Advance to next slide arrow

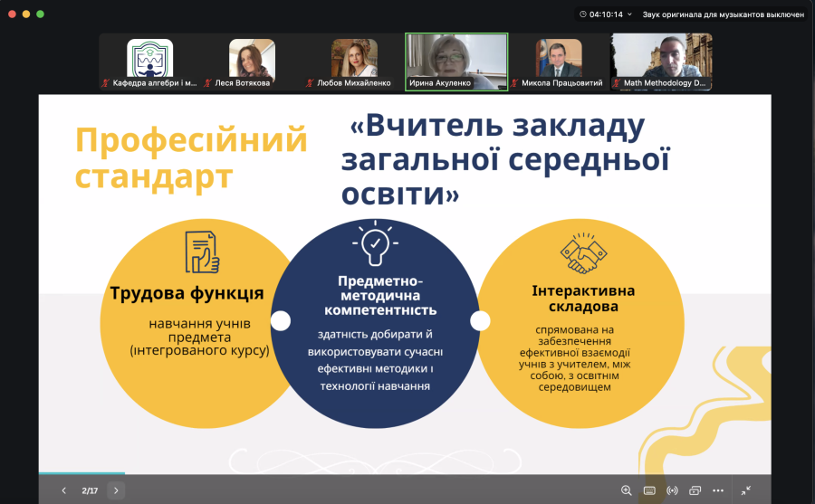[116, 490]
